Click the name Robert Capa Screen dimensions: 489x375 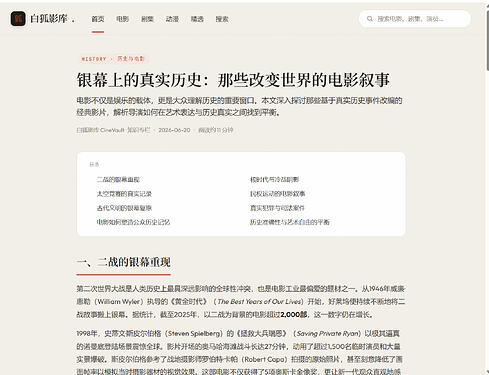pos(264,359)
